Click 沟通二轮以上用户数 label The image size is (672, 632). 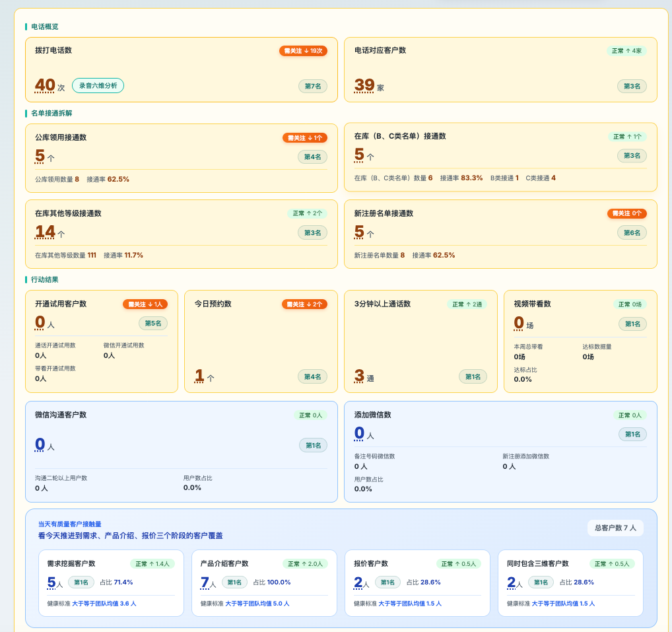click(61, 478)
